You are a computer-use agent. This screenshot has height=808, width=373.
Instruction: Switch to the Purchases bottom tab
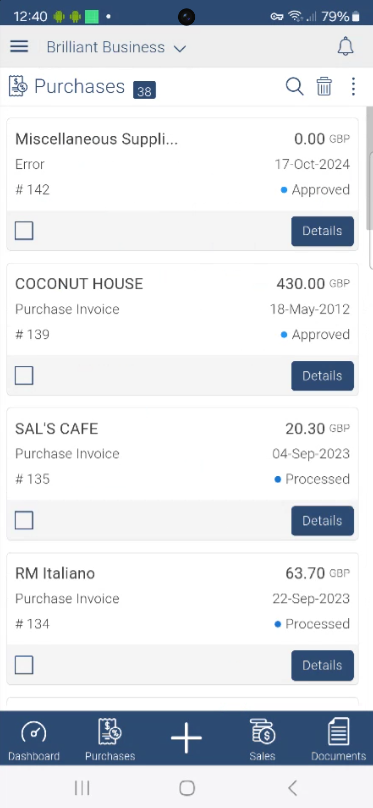(x=110, y=740)
